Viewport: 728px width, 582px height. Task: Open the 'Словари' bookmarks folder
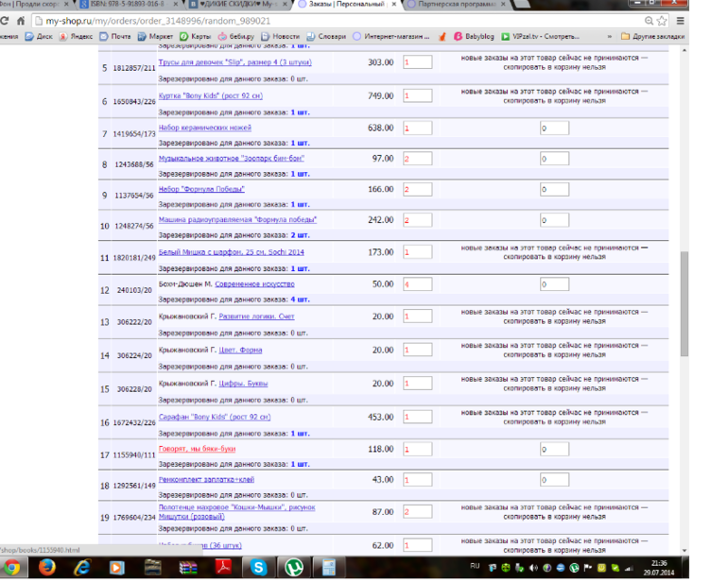coord(326,36)
